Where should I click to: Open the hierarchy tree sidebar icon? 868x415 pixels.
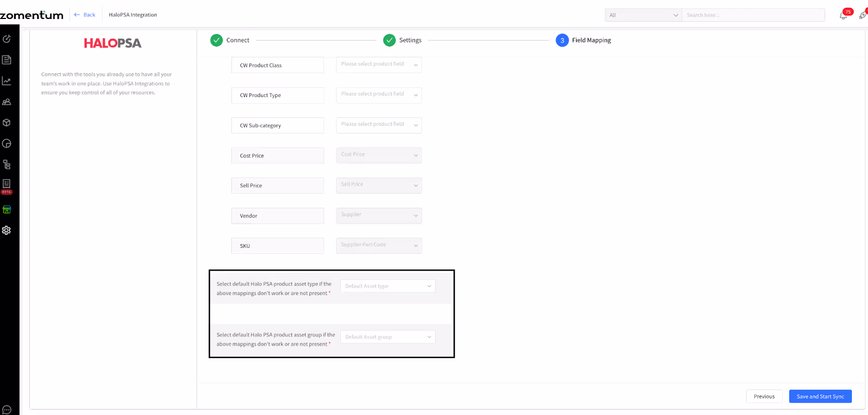(7, 164)
